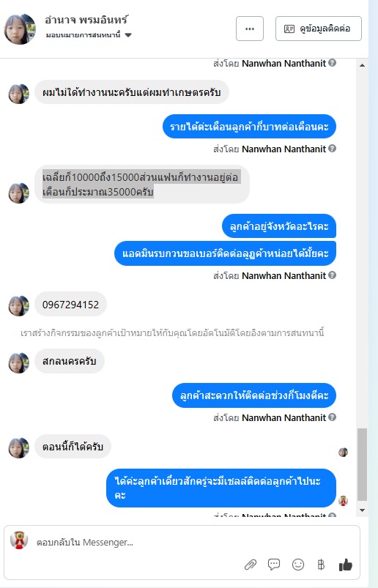Click scrollbar down arrow in chat

coord(362,510)
